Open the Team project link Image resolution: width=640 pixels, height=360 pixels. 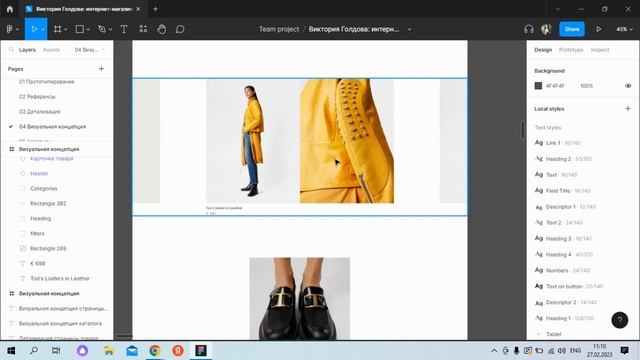279,29
